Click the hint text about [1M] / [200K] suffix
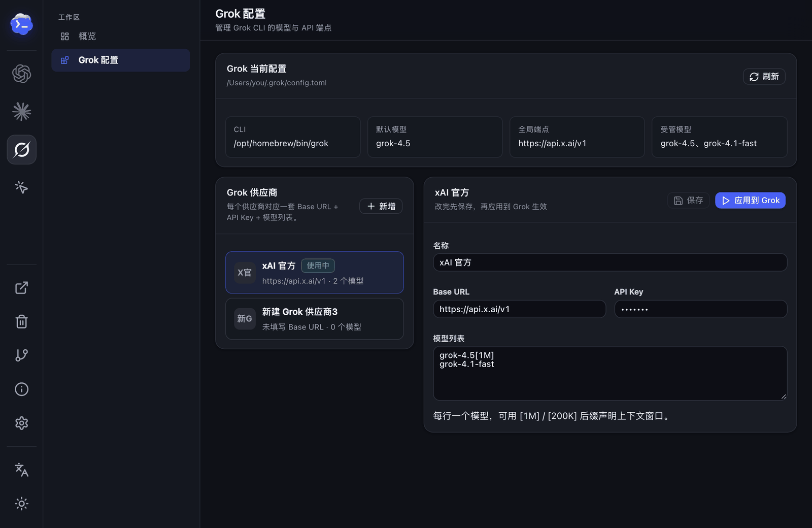Viewport: 812px width, 528px height. 553,416
